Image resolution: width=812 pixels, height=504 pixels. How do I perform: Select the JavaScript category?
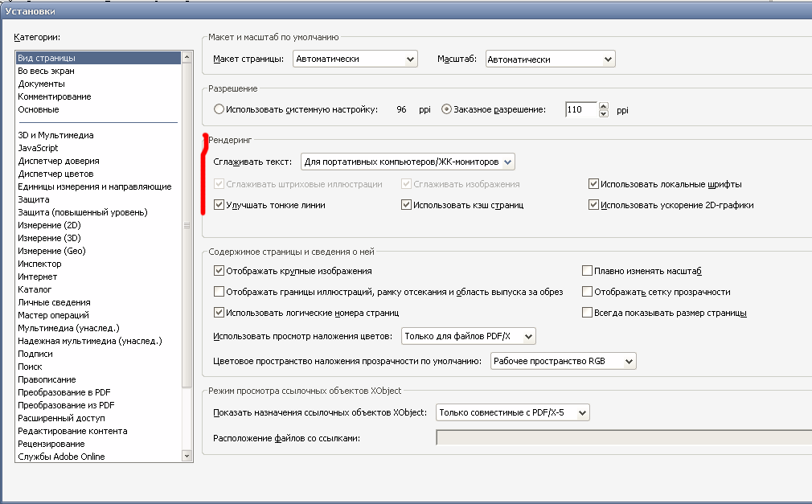pos(38,148)
